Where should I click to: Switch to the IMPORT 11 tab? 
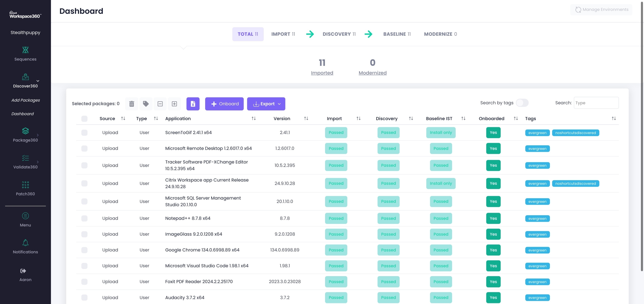coord(283,34)
